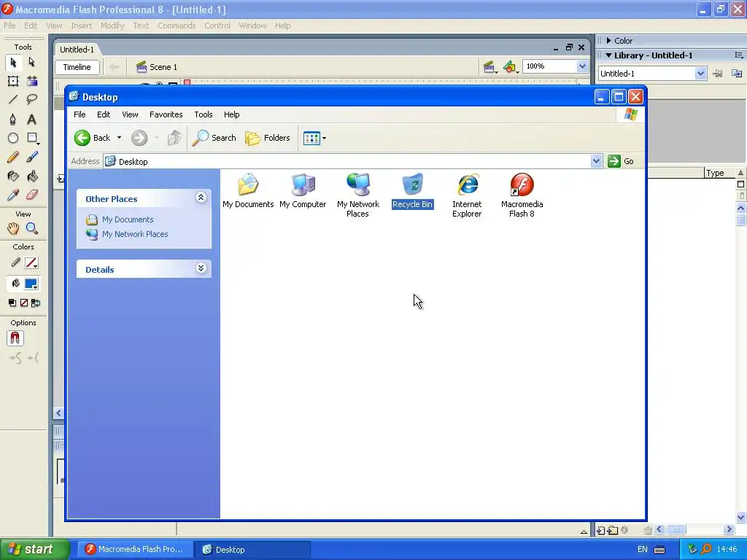747x560 pixels.
Task: Switch to Macromedia Flash Pro taskbar button
Action: click(x=135, y=550)
